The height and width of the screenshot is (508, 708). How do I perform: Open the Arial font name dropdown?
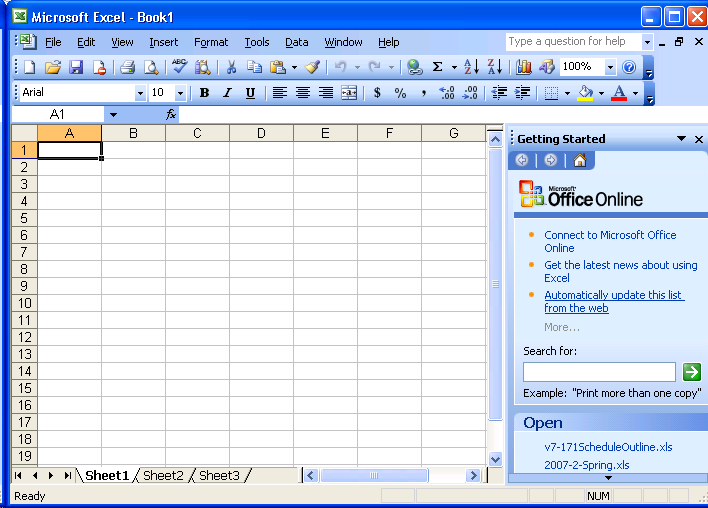click(140, 93)
